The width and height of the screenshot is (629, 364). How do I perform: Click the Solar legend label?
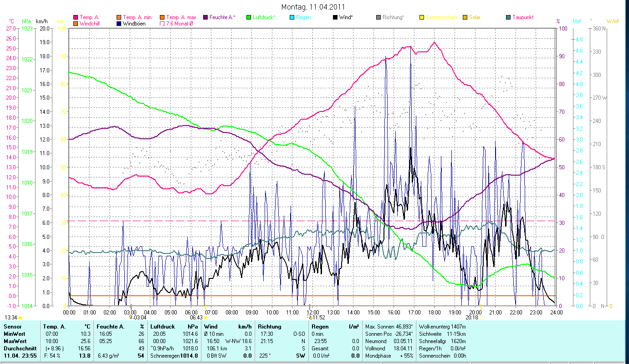click(475, 17)
